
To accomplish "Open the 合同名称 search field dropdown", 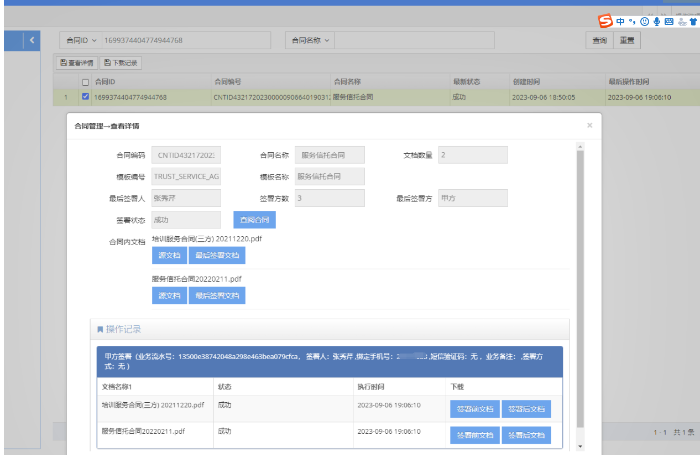I will pos(310,40).
